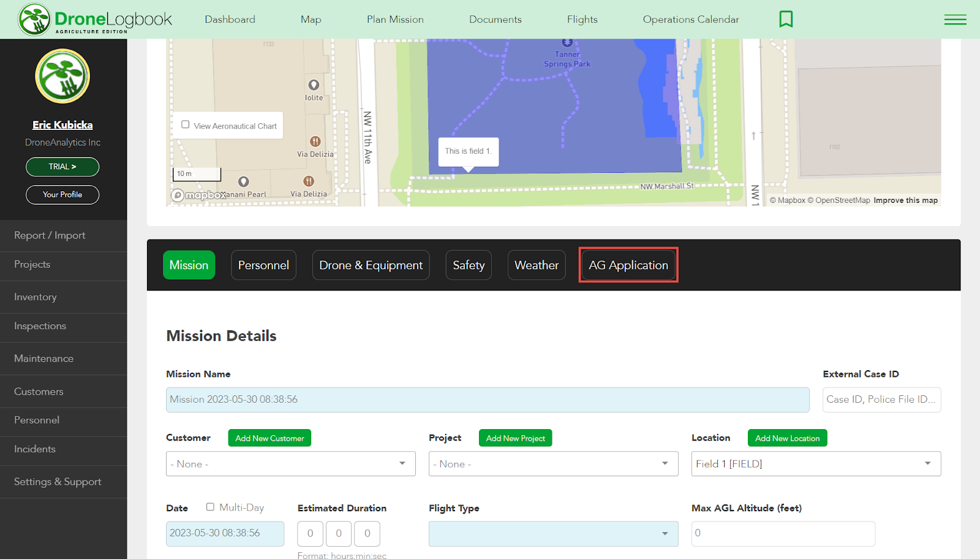Image resolution: width=980 pixels, height=559 pixels.
Task: Click the OpenStreetMap attribution link
Action: (838, 200)
